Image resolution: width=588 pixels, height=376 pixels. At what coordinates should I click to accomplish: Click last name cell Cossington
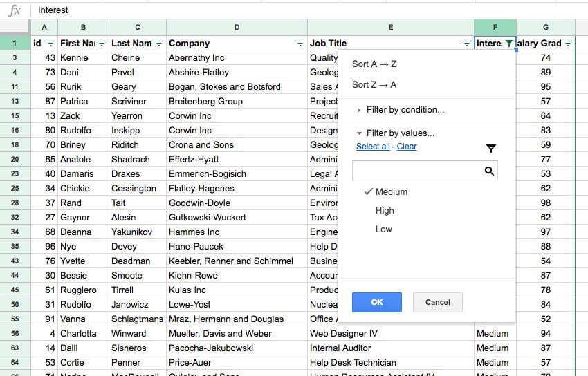(138, 189)
